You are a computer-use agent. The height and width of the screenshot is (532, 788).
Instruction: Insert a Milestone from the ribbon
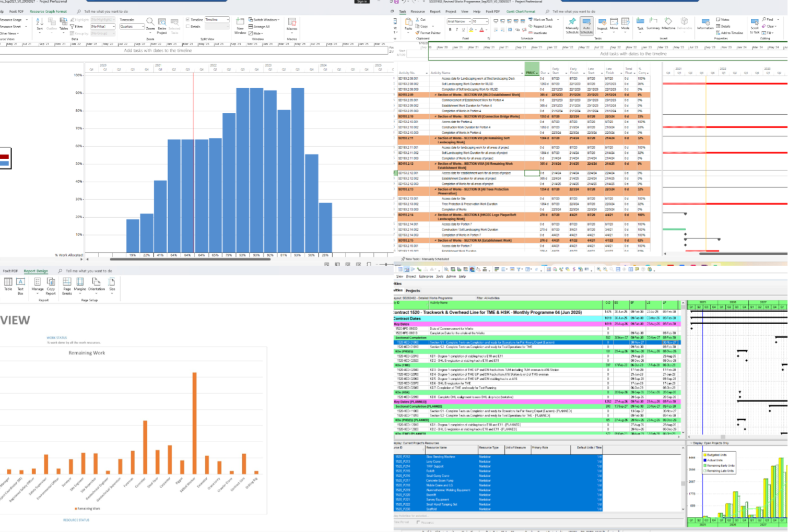668,24
